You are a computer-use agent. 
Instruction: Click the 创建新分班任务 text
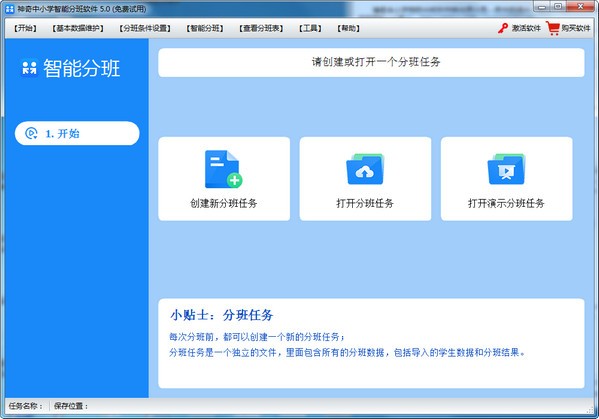(224, 203)
